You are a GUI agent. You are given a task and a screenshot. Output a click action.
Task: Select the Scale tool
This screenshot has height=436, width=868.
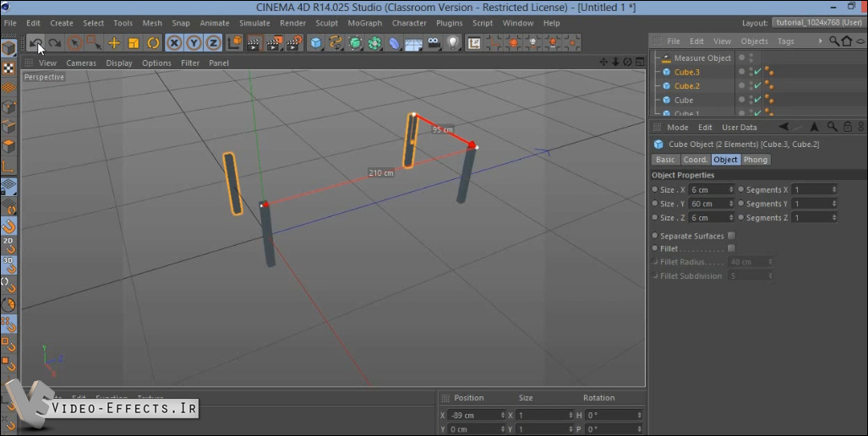tap(134, 42)
